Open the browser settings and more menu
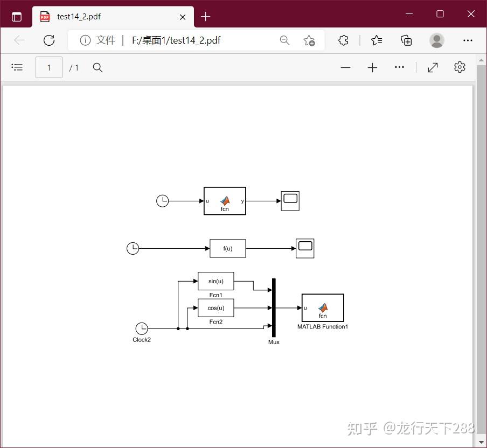 pyautogui.click(x=468, y=40)
